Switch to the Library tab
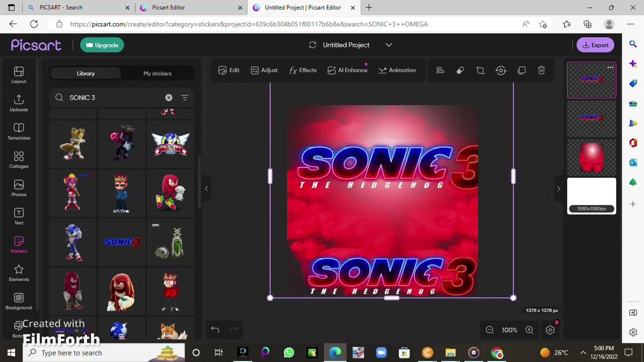The height and width of the screenshot is (362, 644). click(x=86, y=73)
